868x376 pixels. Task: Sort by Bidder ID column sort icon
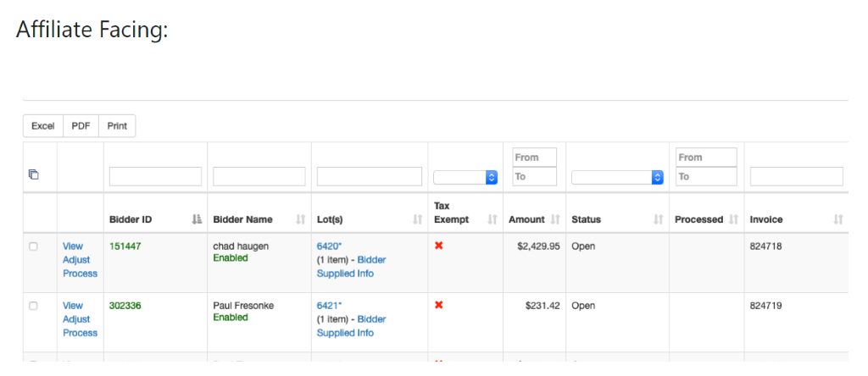click(x=197, y=219)
